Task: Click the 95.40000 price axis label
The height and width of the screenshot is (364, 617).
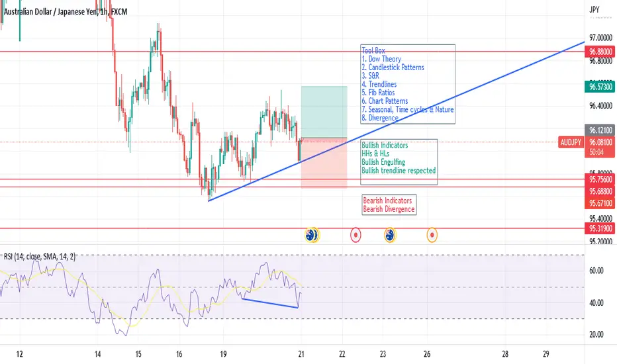Action: [600, 218]
